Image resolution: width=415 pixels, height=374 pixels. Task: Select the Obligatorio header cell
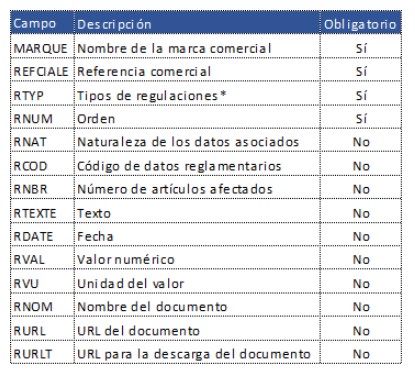[361, 23]
